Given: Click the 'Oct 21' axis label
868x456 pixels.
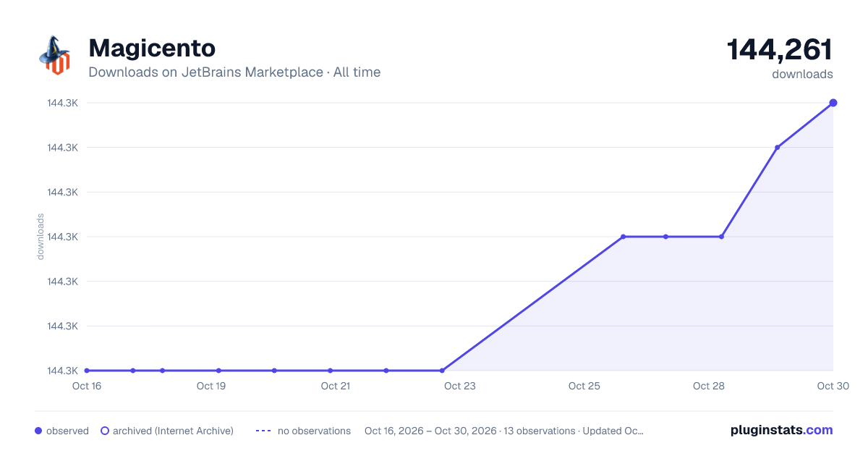Looking at the screenshot, I should coord(336,386).
